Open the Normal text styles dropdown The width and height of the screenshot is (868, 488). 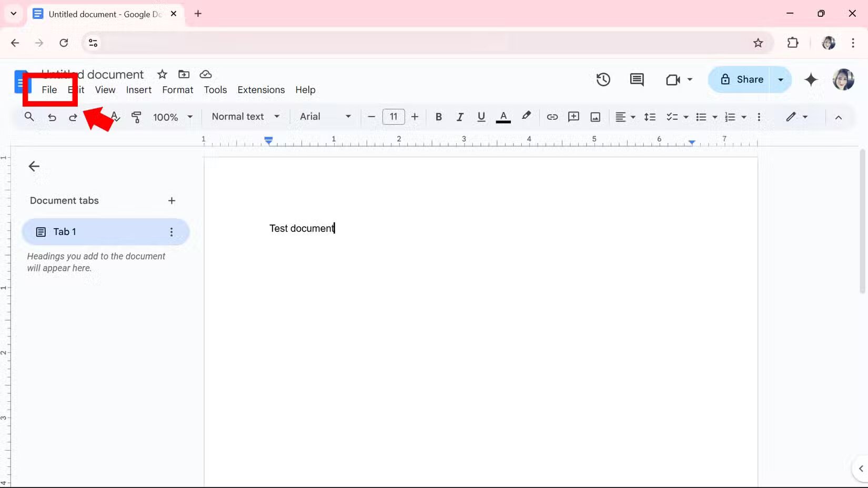point(245,117)
